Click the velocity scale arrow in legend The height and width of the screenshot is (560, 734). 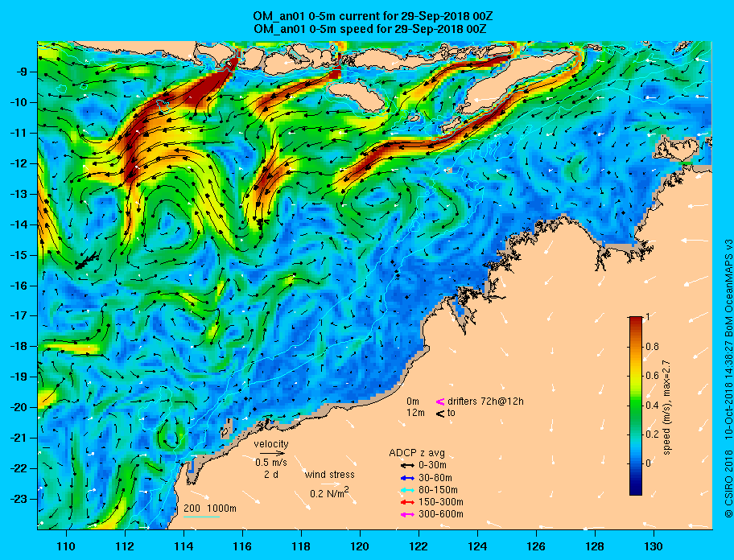pyautogui.click(x=272, y=453)
